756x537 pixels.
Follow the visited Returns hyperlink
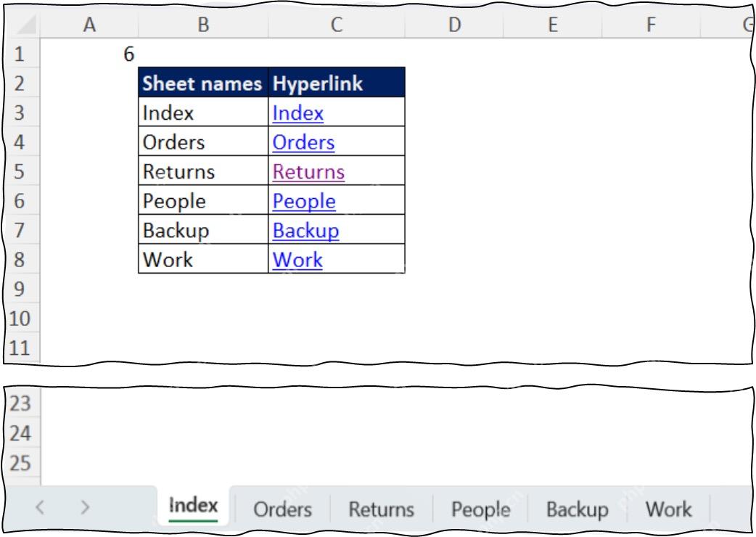308,172
